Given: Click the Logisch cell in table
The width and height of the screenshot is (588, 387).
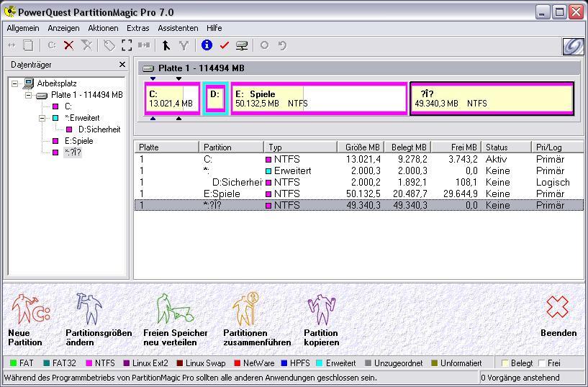Looking at the screenshot, I should (x=553, y=183).
